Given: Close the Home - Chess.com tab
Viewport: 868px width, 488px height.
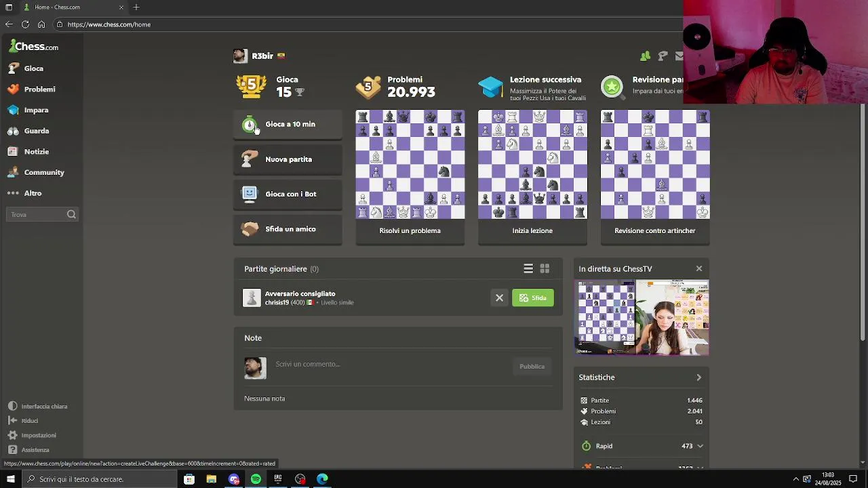Looking at the screenshot, I should (121, 7).
